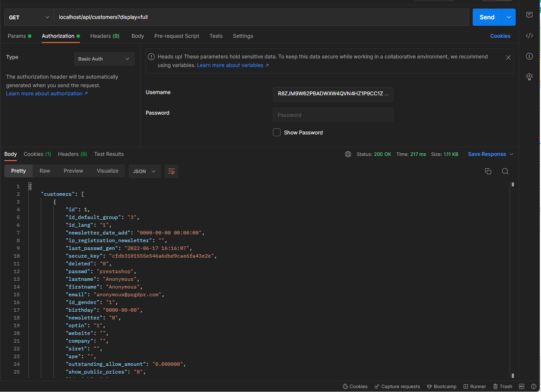The width and height of the screenshot is (541, 392).
Task: Open the GET request method dropdown
Action: [28, 17]
